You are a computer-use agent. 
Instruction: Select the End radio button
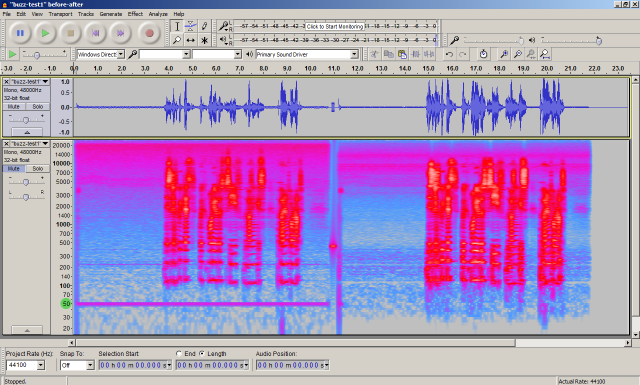[x=179, y=354]
